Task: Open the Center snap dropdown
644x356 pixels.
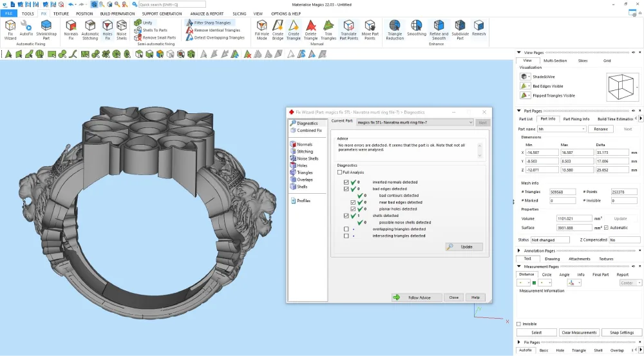Action: tap(630, 283)
